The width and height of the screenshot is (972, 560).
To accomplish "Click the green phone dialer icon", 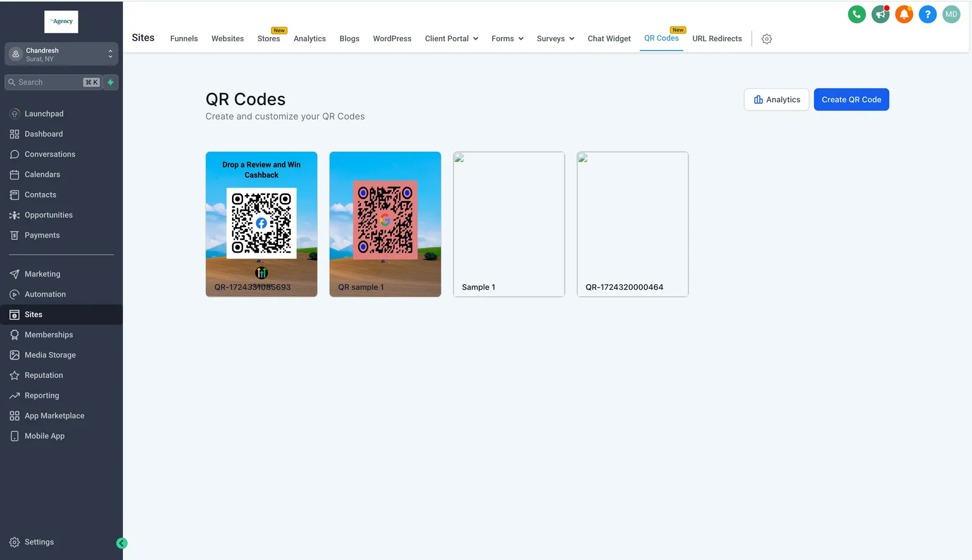I will point(857,14).
